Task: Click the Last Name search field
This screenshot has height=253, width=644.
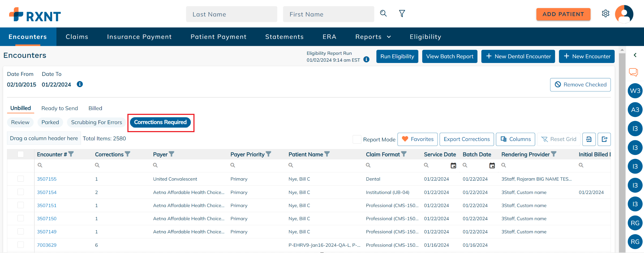Action: tap(231, 14)
